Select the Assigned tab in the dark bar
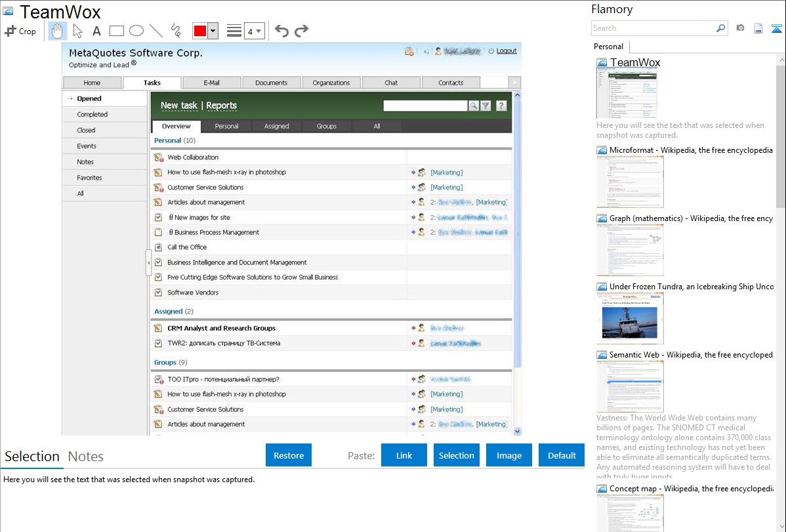The height and width of the screenshot is (532, 786). (x=277, y=127)
